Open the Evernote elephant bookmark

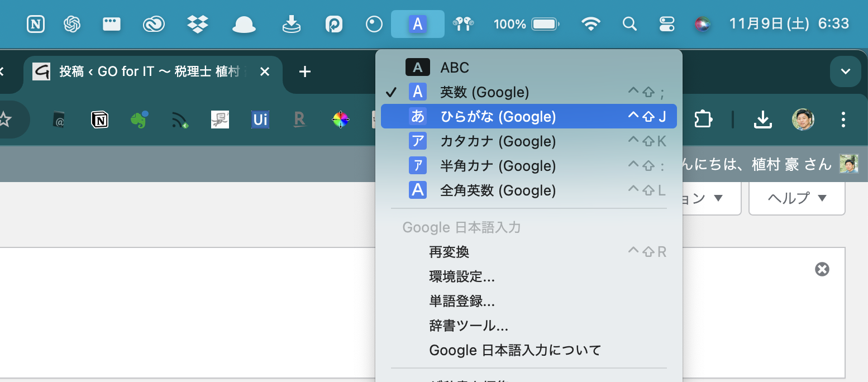139,120
